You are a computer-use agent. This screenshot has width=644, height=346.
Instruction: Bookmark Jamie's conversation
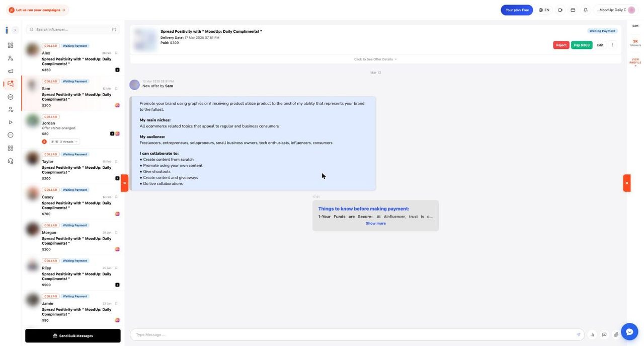pos(116,304)
